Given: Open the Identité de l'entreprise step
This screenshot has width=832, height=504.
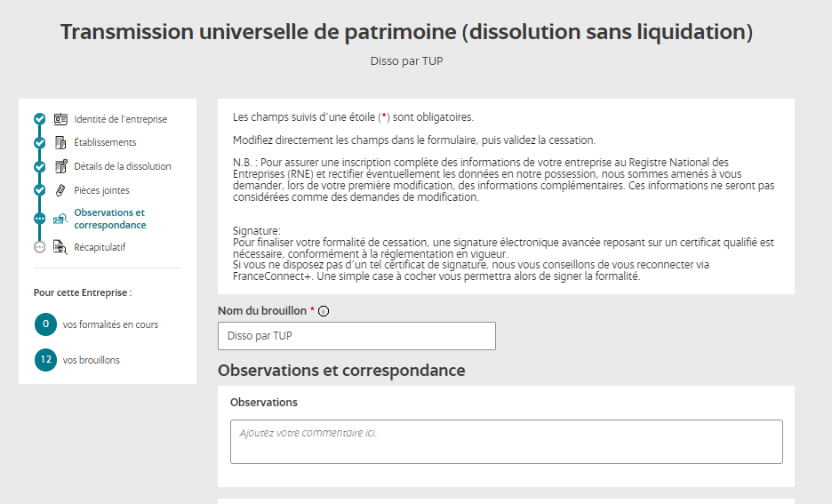Looking at the screenshot, I should click(x=120, y=119).
